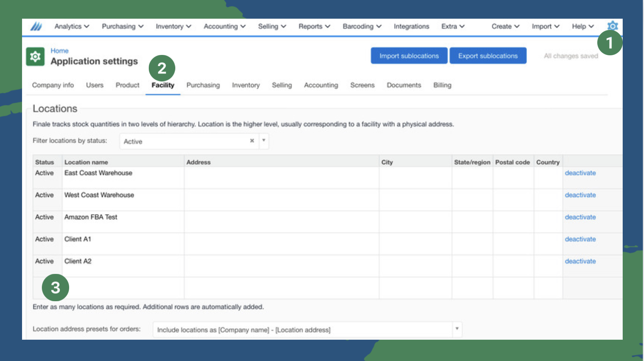This screenshot has height=361, width=644.
Task: Expand the Extra menu
Action: [453, 27]
